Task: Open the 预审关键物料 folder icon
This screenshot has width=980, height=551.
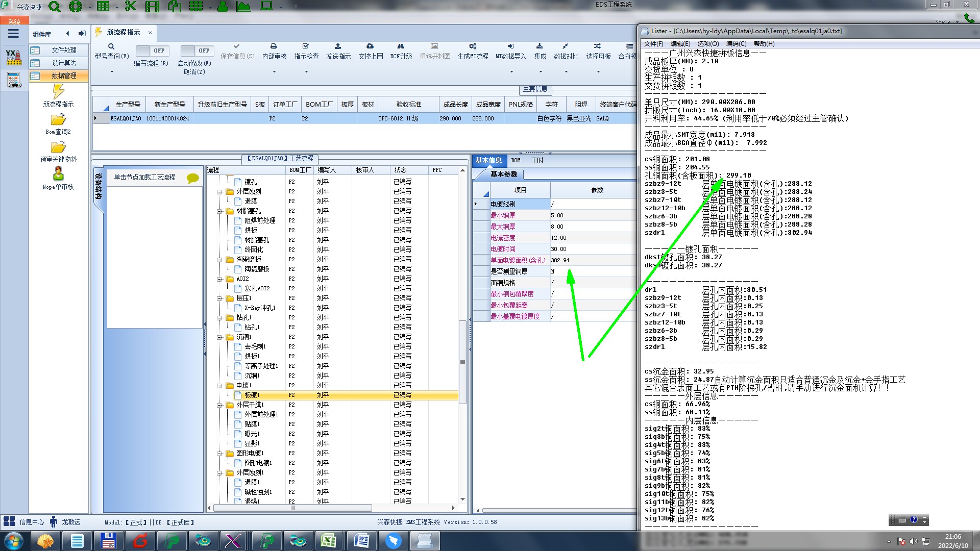Action: (58, 147)
